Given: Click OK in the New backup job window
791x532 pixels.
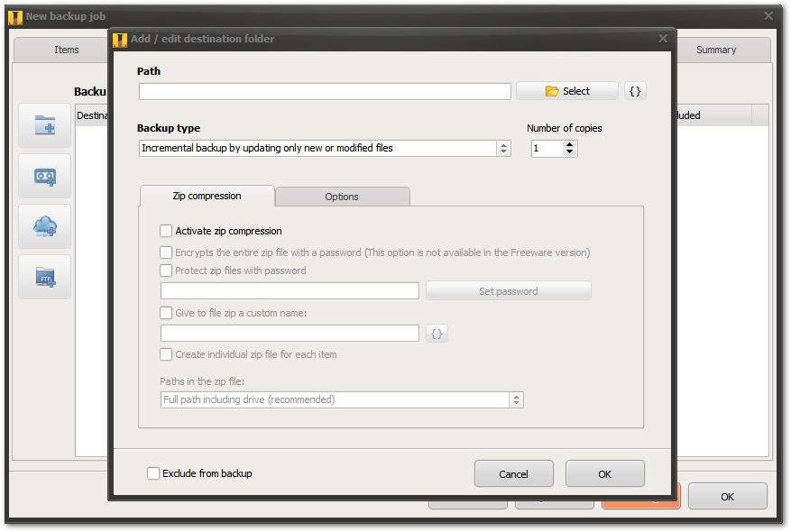Looking at the screenshot, I should [x=728, y=497].
